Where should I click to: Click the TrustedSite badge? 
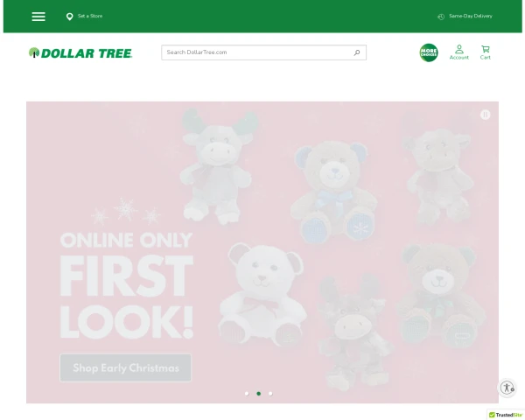tap(506, 415)
